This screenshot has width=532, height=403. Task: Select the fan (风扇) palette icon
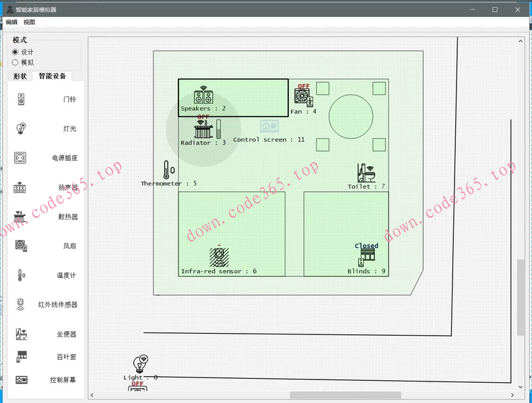(x=21, y=246)
